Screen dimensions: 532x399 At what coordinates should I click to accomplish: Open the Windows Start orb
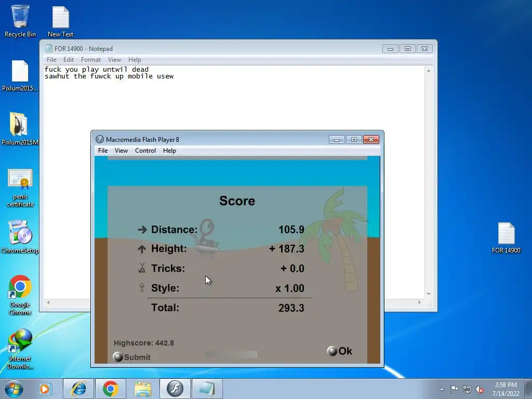tap(14, 389)
